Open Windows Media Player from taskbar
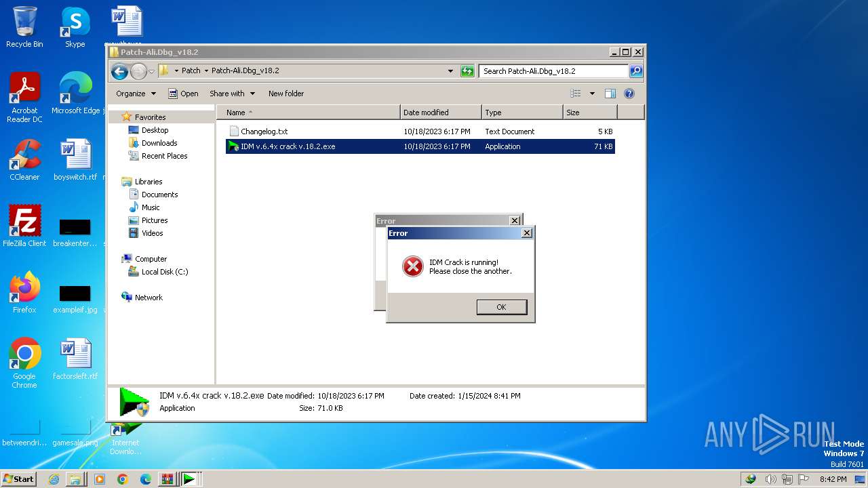The height and width of the screenshot is (488, 868). tap(100, 479)
